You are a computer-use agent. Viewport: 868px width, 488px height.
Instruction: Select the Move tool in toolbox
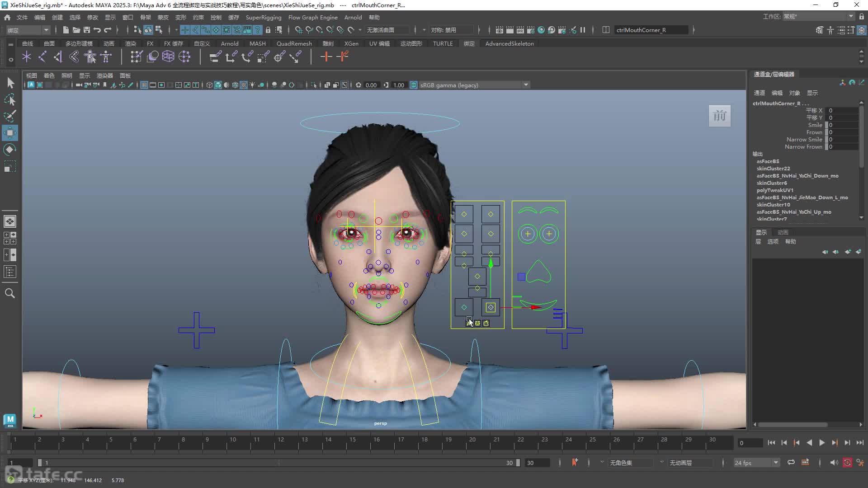[x=10, y=133]
